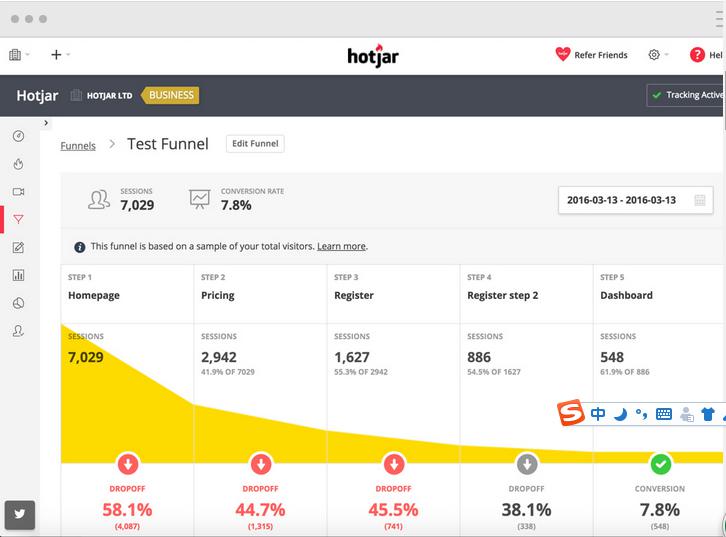Viewport: 726px width, 537px height.
Task: Click the 1,627 sessions count
Action: [x=352, y=357]
